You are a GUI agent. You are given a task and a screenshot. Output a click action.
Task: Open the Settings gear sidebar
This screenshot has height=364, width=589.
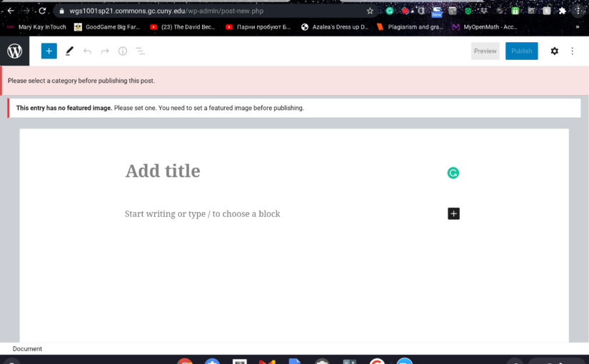(555, 51)
